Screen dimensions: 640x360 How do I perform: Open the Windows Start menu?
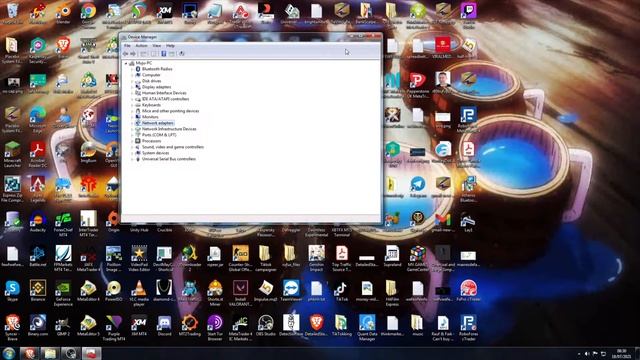[9, 353]
